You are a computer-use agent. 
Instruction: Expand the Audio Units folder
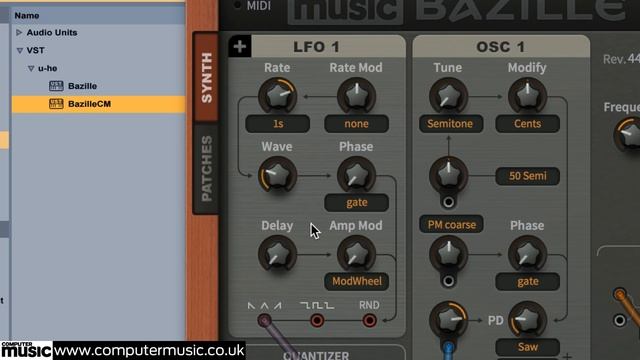(19, 32)
